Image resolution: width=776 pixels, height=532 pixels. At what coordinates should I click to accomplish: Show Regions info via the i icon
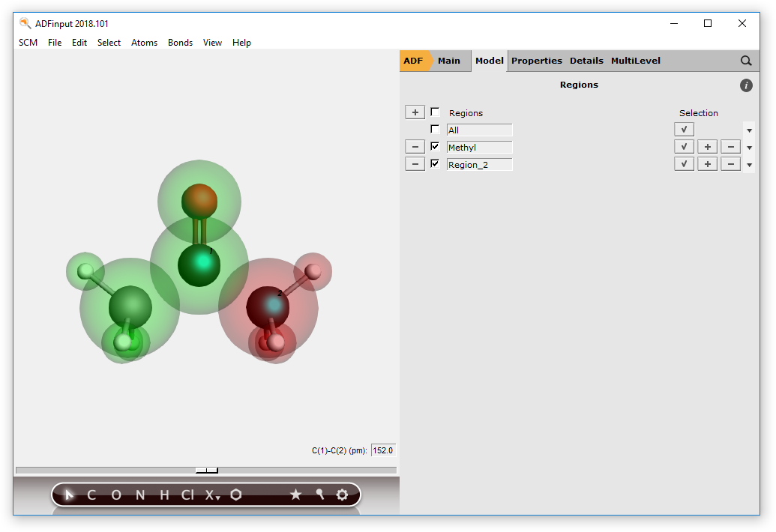(746, 85)
